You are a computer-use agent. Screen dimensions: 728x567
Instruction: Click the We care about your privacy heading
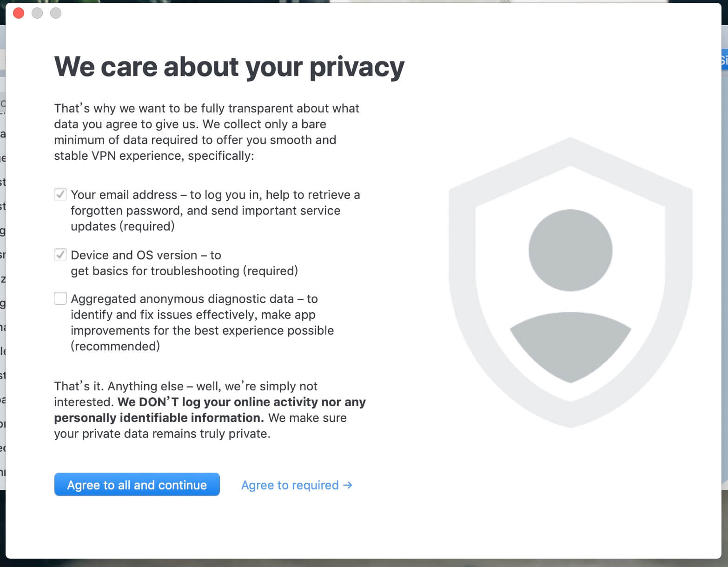pyautogui.click(x=229, y=67)
